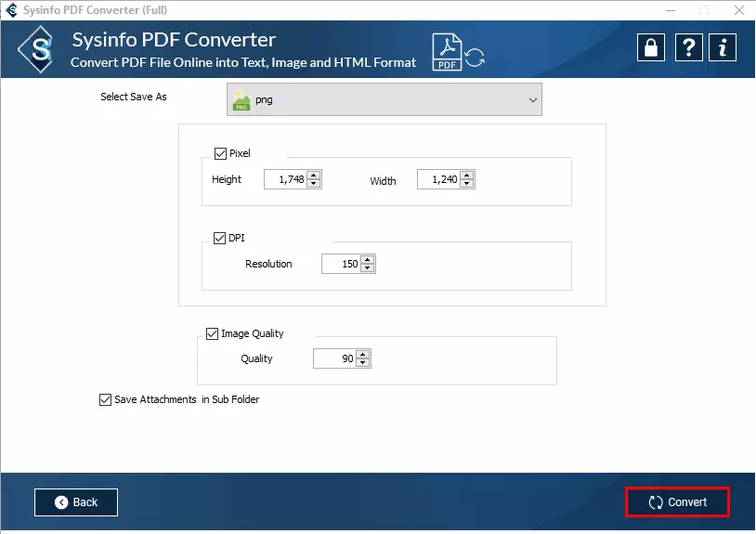Image resolution: width=756 pixels, height=534 pixels.
Task: Uncheck Save Attachments in Sub Folder
Action: (105, 399)
